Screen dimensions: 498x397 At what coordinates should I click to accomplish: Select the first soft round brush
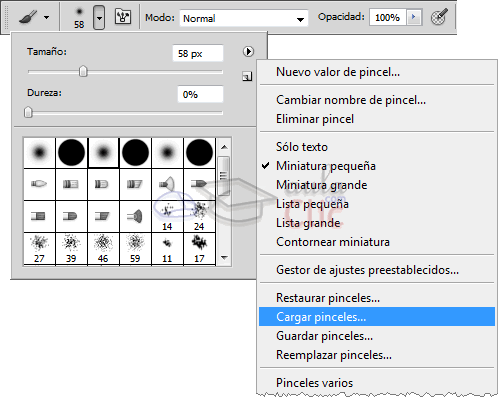tap(39, 153)
